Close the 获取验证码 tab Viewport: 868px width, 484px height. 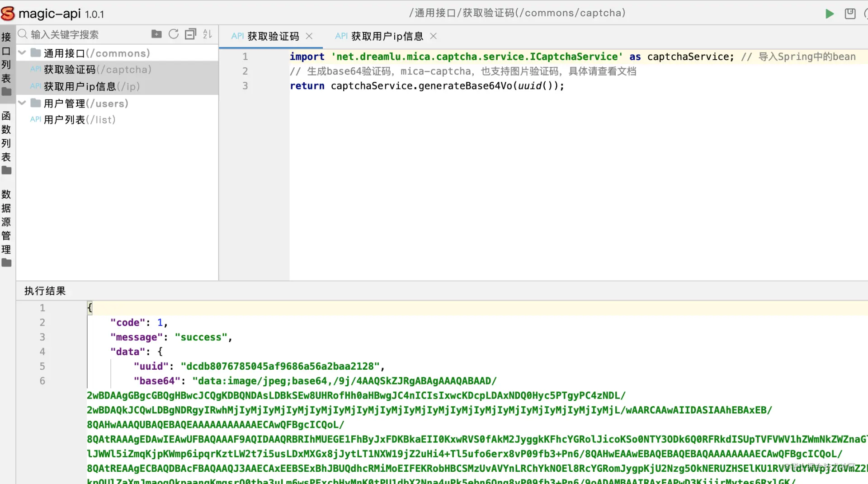(309, 36)
